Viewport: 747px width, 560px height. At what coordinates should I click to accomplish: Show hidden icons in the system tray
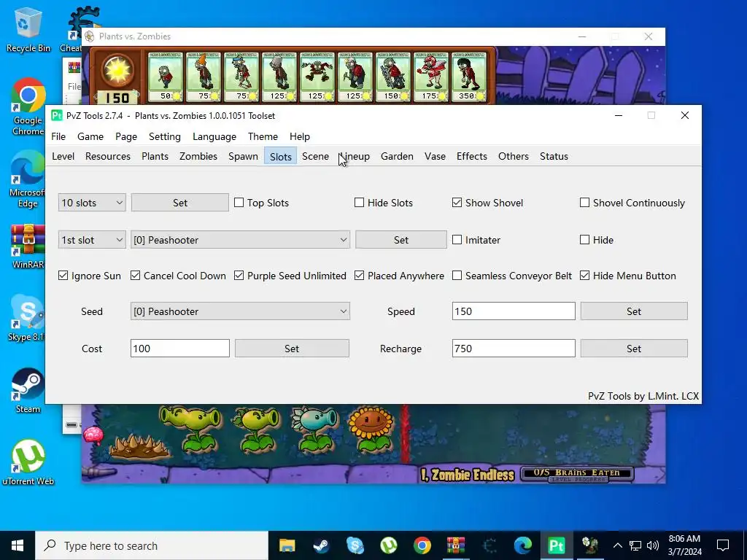click(617, 545)
